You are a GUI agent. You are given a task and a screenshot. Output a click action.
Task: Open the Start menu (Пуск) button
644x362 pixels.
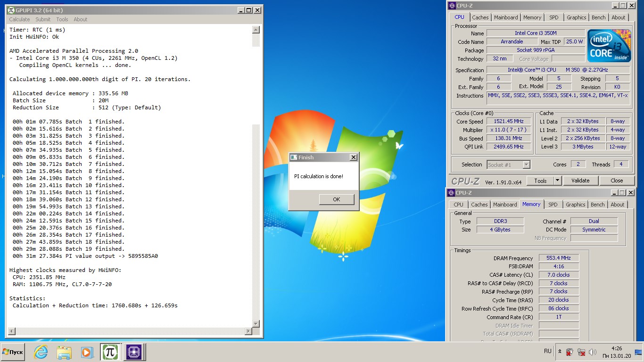13,352
